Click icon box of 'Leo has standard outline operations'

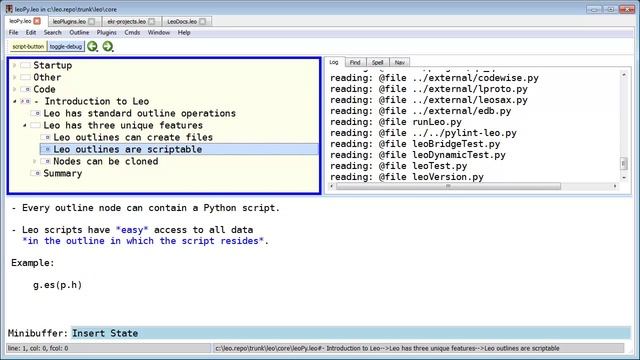36,113
